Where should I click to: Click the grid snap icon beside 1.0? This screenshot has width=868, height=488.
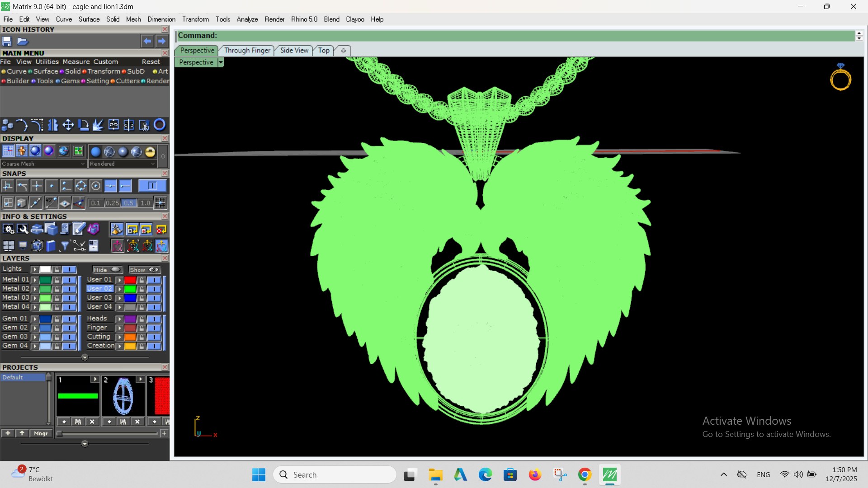(160, 203)
